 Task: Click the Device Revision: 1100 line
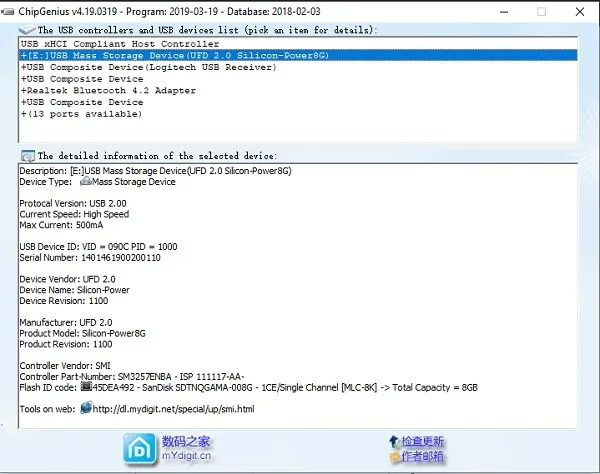coord(64,301)
